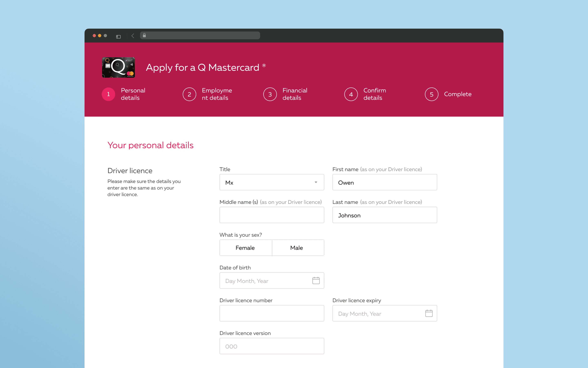Click the yellow minimize window dot
588x368 pixels.
click(x=100, y=36)
